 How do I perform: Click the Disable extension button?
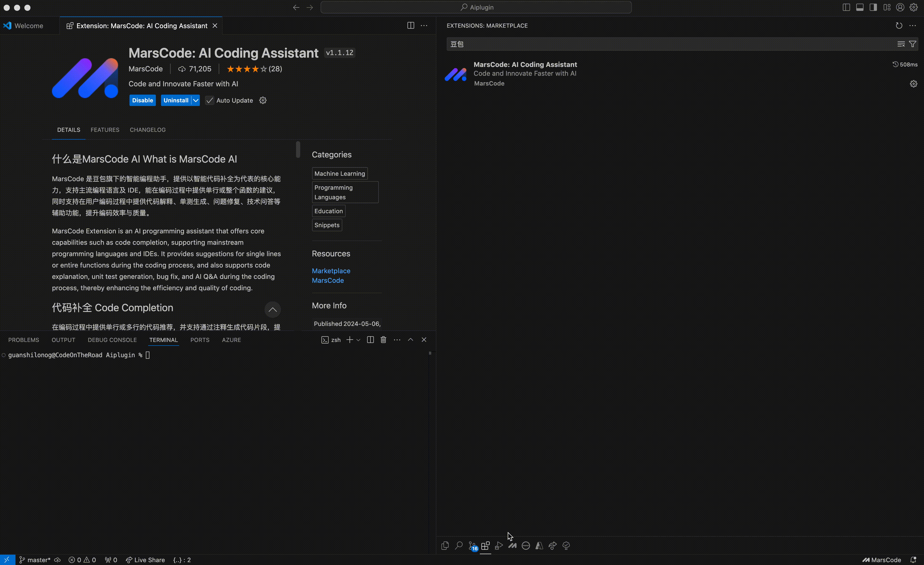[x=142, y=101]
